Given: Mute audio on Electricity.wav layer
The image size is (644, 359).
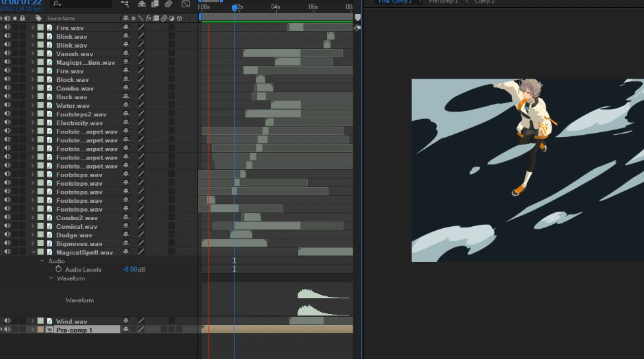Looking at the screenshot, I should point(7,122).
